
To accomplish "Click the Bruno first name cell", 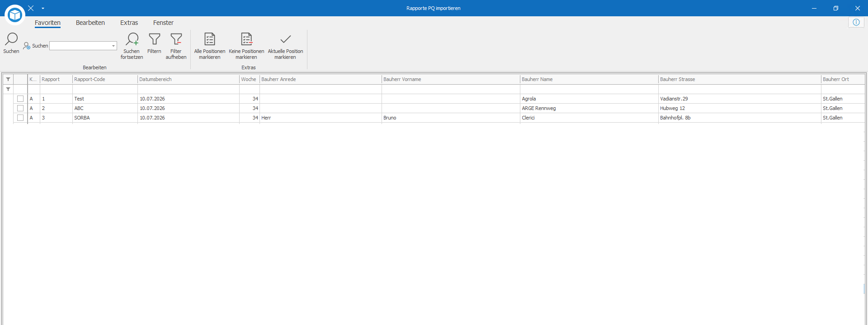I will click(451, 118).
